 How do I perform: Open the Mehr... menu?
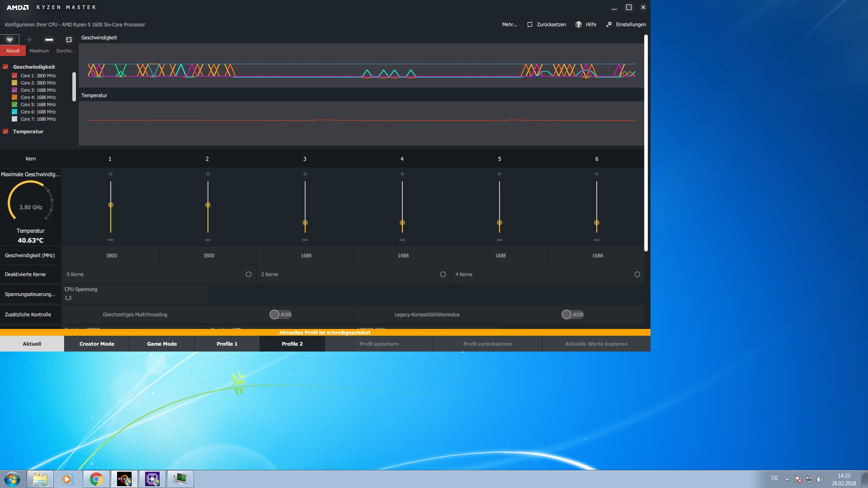509,24
